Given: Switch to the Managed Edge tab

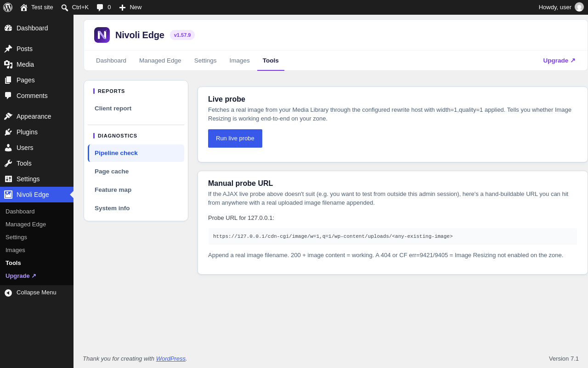Looking at the screenshot, I should pos(160,60).
